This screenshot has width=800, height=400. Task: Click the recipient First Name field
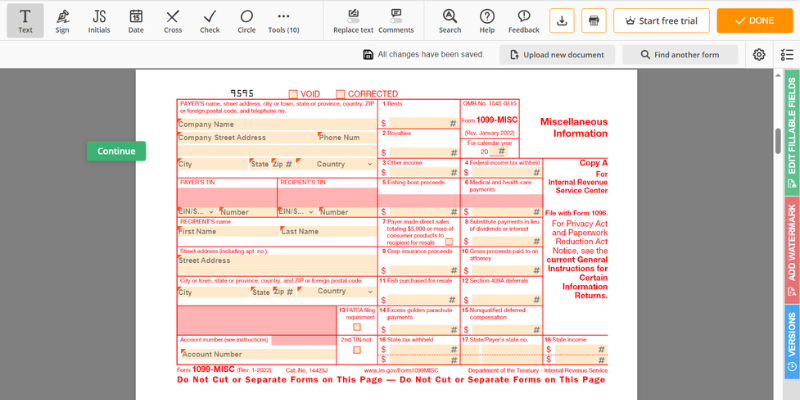pos(228,231)
